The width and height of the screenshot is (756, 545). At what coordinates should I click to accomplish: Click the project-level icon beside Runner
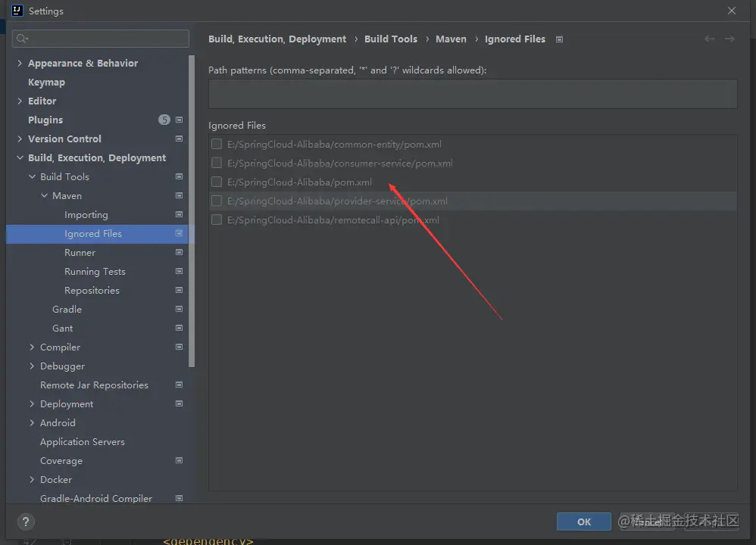tap(179, 253)
